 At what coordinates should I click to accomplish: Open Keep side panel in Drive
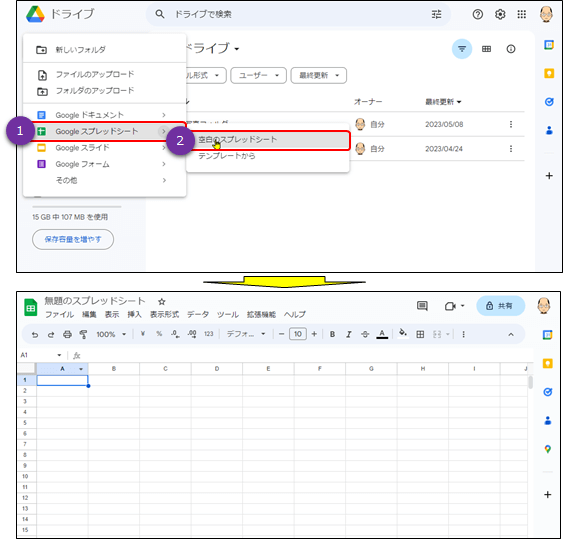(x=549, y=74)
